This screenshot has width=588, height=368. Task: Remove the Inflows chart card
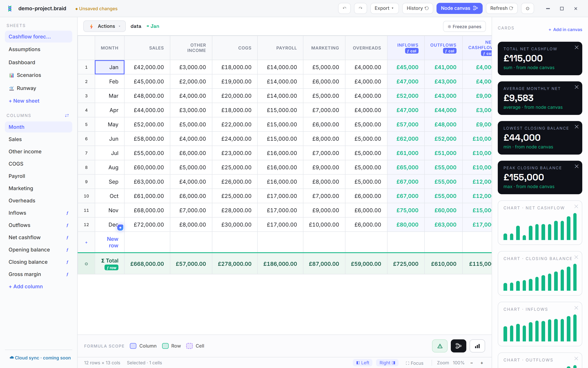click(576, 308)
